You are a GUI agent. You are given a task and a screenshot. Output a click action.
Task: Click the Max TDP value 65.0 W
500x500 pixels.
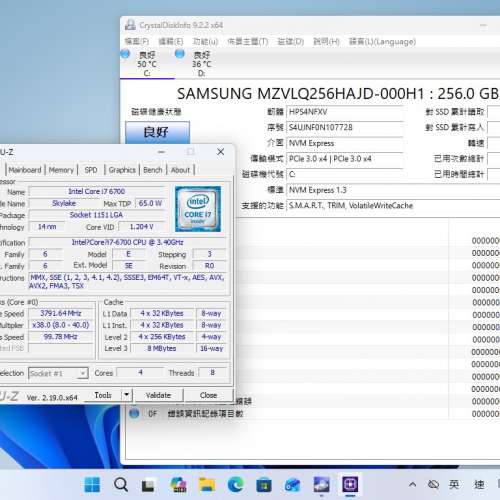click(150, 203)
